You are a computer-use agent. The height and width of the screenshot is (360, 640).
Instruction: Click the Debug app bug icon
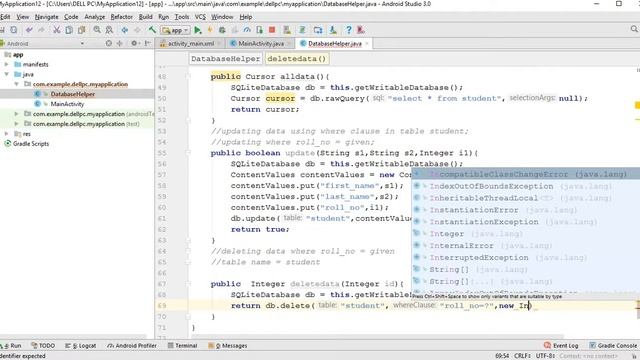point(222,30)
